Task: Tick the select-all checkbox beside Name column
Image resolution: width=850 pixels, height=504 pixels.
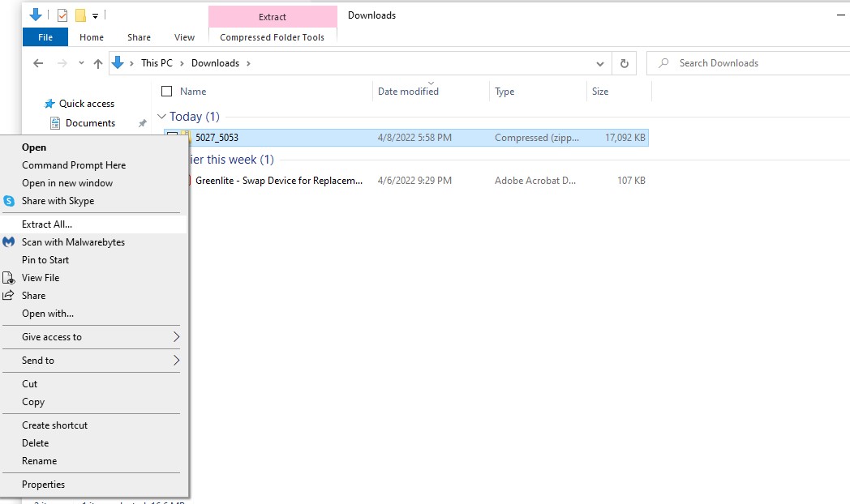Action: [x=166, y=92]
